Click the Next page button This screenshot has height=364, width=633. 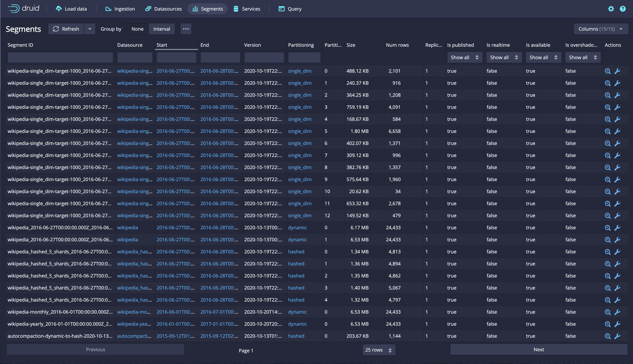point(538,350)
